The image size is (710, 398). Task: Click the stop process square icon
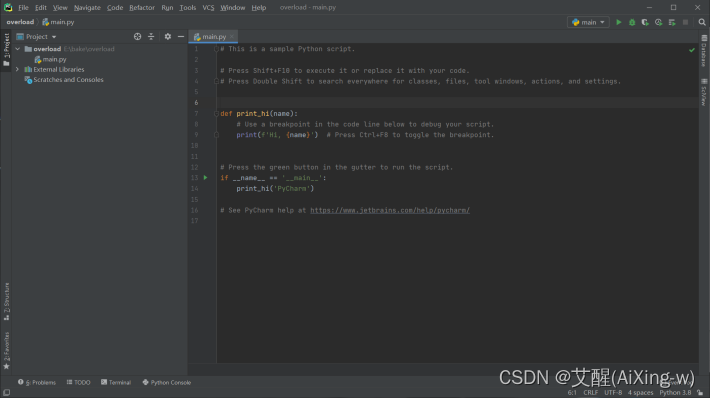tap(686, 22)
